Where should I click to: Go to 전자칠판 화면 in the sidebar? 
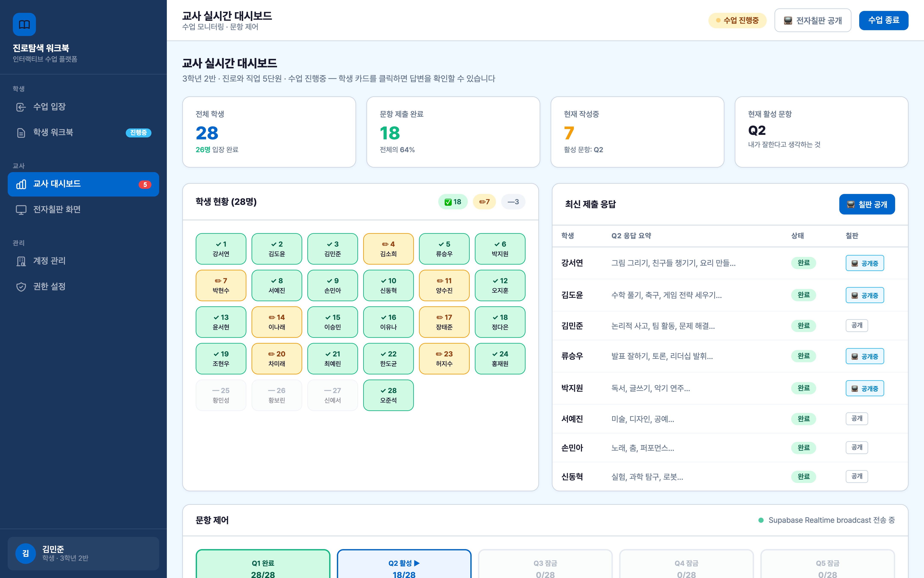pos(83,210)
